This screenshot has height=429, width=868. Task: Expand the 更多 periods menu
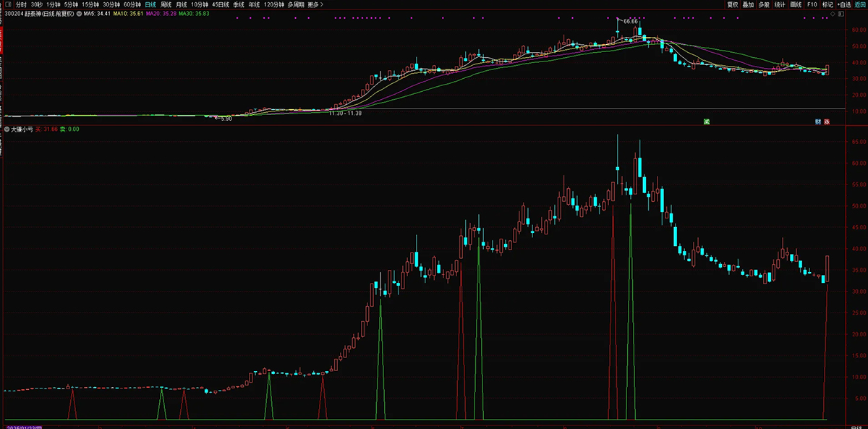click(315, 4)
